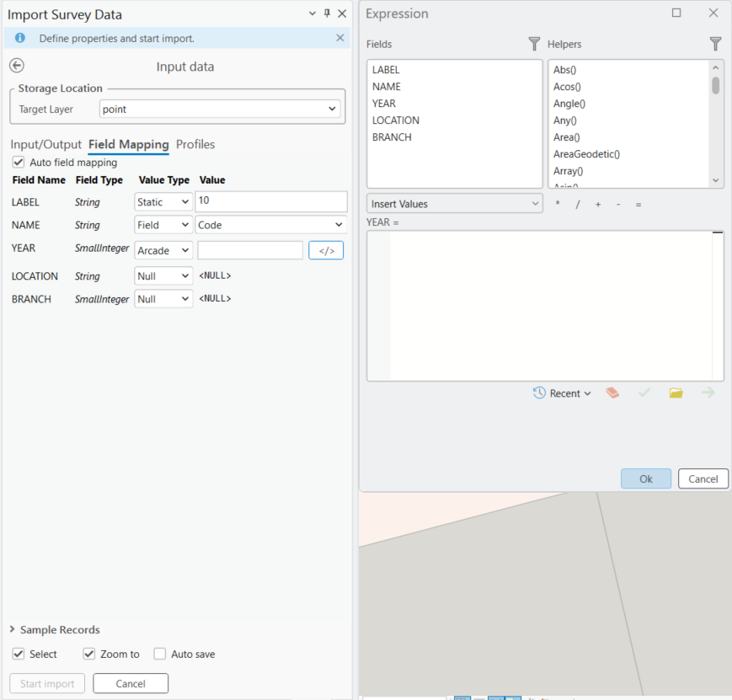The height and width of the screenshot is (700, 732).
Task: Change NAME value type from Field
Action: [163, 225]
